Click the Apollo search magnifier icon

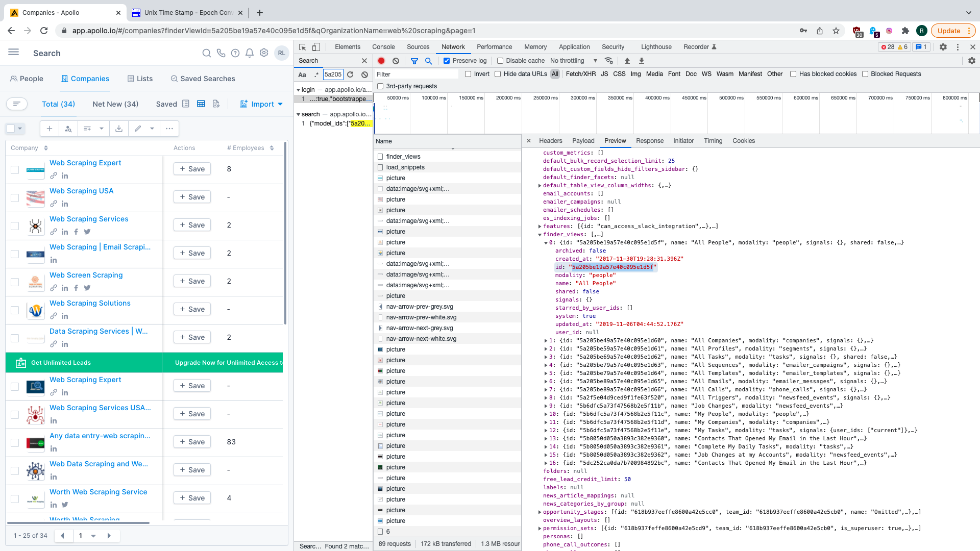(x=207, y=53)
